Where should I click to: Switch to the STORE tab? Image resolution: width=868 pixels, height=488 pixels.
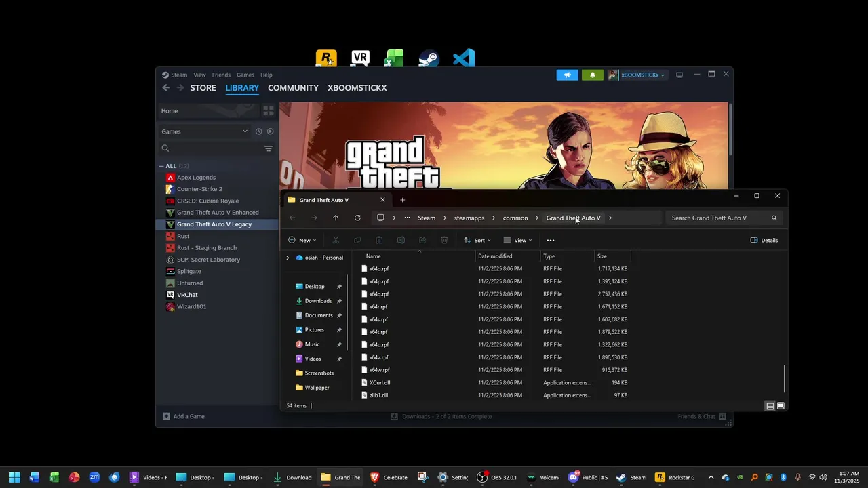(203, 88)
